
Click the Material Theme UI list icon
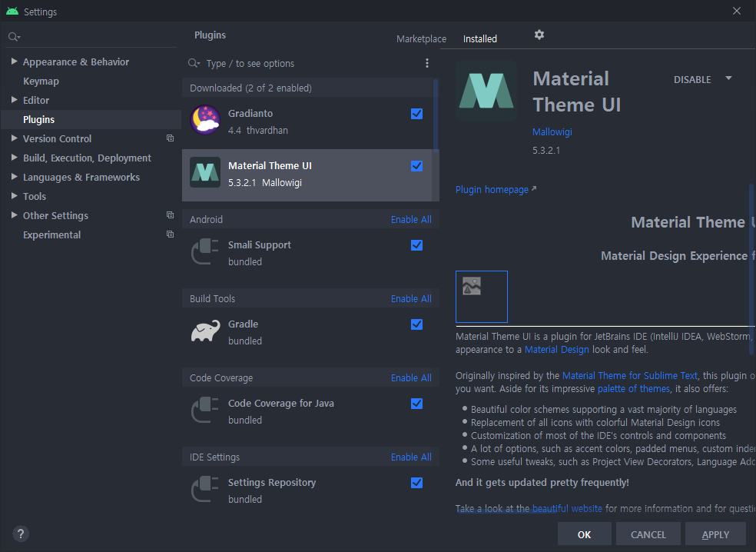[x=205, y=172]
